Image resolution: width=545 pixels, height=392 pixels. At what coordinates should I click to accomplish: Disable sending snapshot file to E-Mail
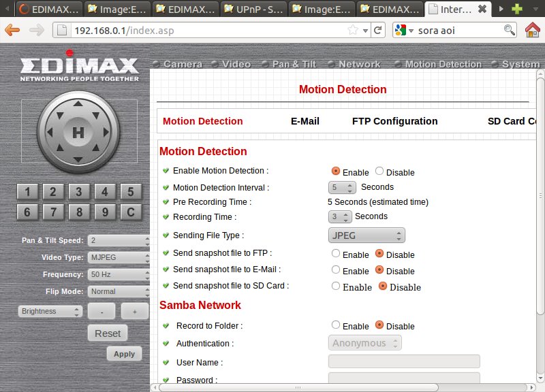coord(379,269)
